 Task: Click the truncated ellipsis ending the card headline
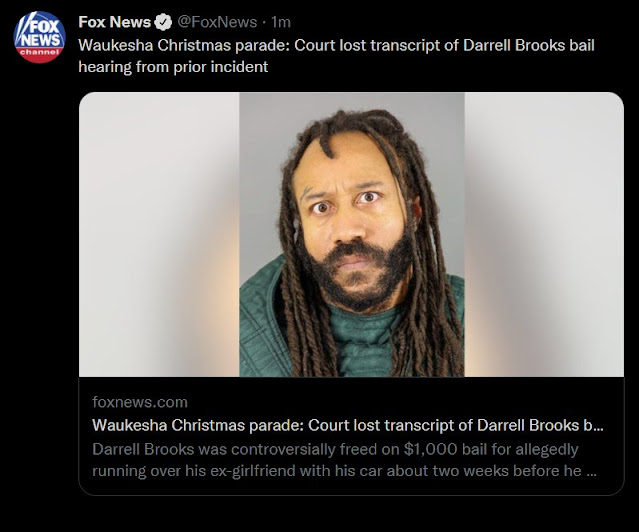pyautogui.click(x=598, y=428)
